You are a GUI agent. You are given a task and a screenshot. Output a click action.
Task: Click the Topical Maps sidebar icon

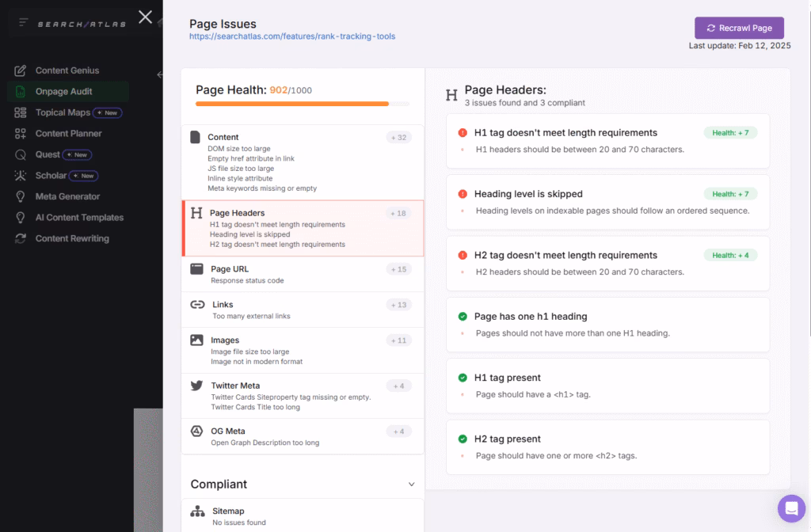click(21, 112)
